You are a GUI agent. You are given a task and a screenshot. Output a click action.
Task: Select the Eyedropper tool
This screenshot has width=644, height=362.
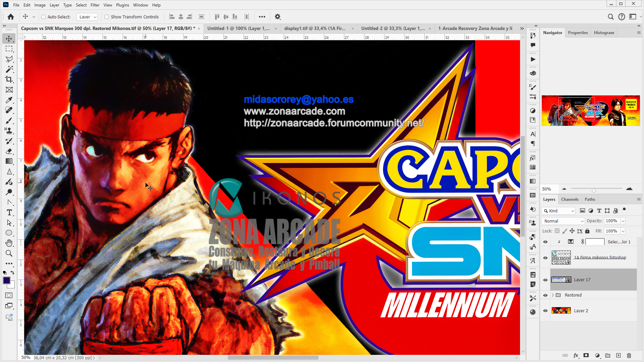(x=9, y=100)
